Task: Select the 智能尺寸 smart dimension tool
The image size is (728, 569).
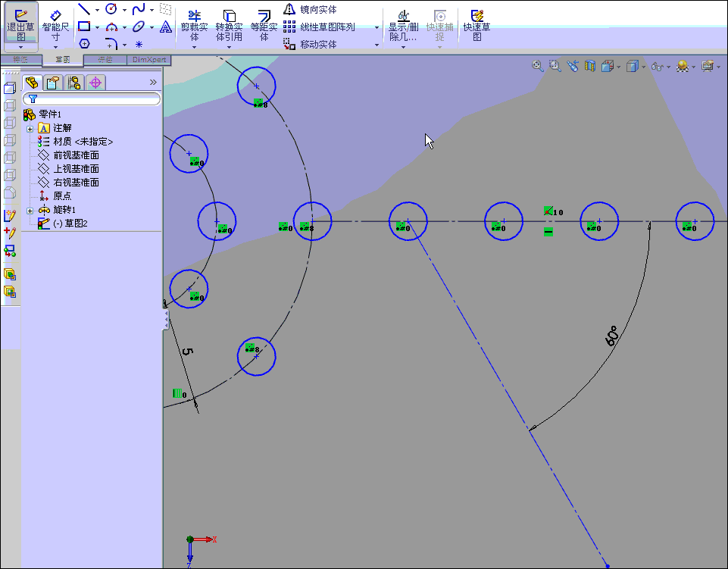Action: (55, 26)
